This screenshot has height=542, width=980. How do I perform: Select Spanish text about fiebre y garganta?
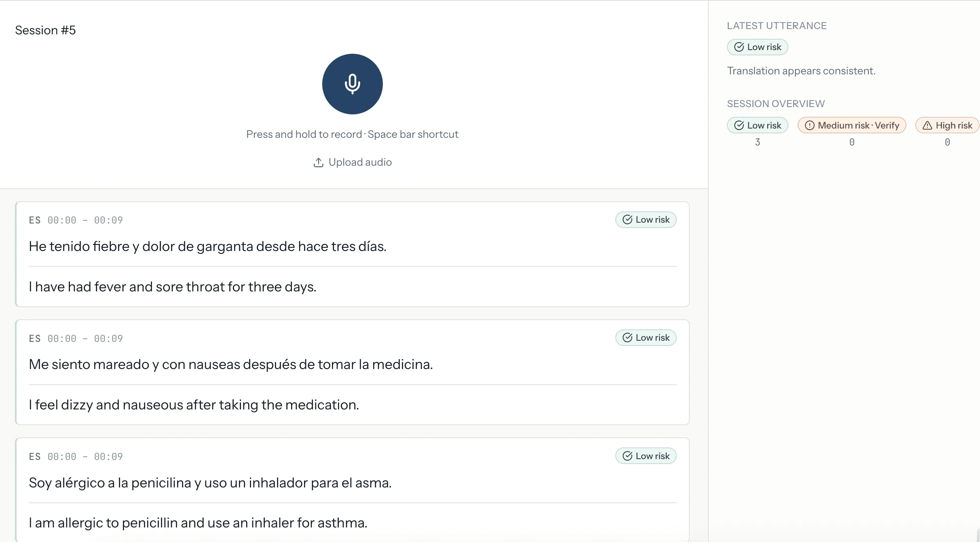point(207,246)
